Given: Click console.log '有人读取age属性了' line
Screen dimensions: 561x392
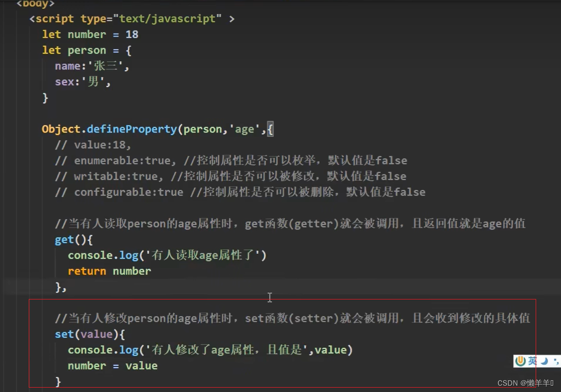Looking at the screenshot, I should pyautogui.click(x=168, y=255).
